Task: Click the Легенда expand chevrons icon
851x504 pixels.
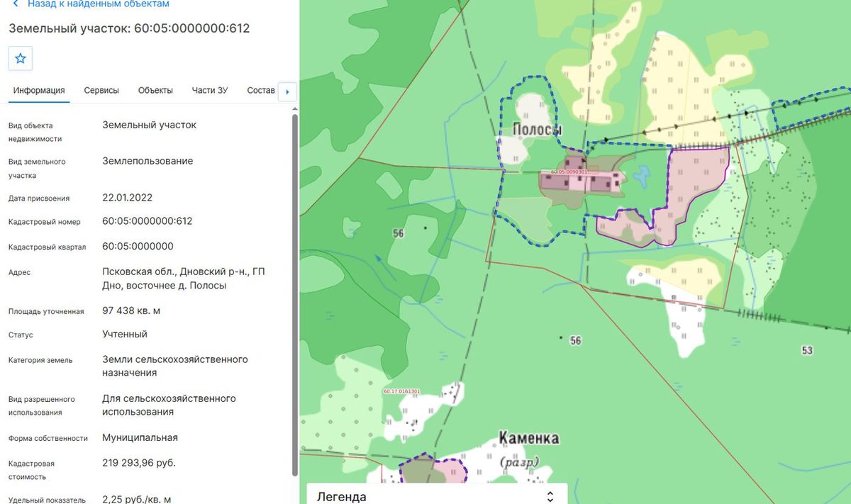Action: coord(549,496)
